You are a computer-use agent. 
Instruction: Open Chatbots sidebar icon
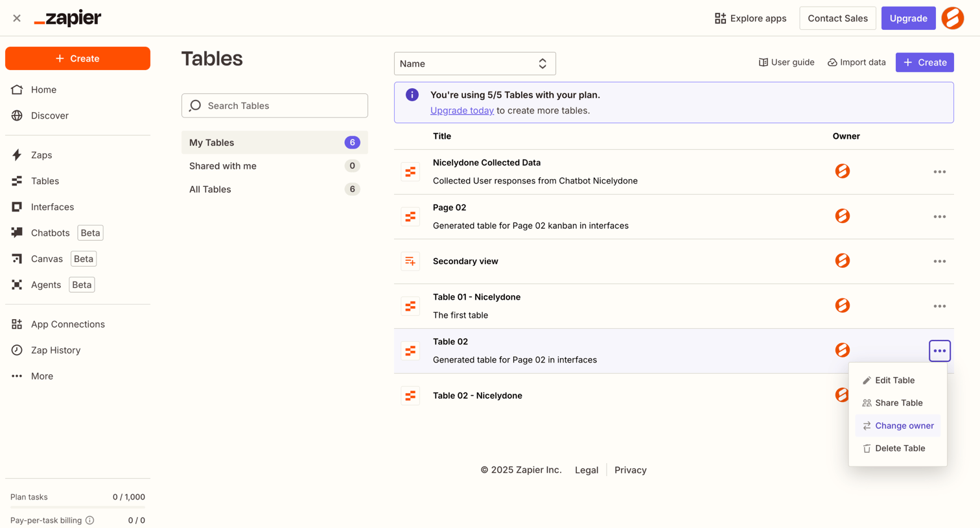(17, 233)
